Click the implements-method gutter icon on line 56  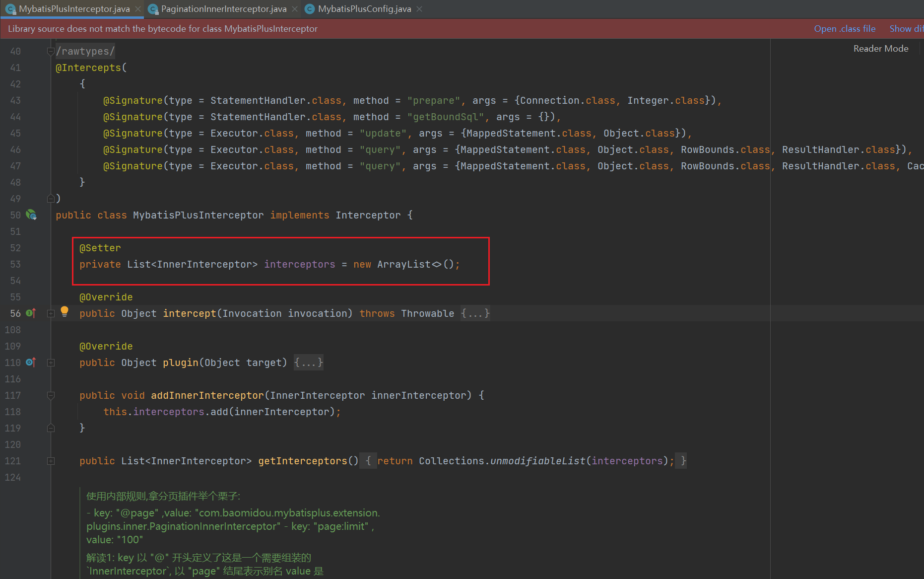(31, 313)
